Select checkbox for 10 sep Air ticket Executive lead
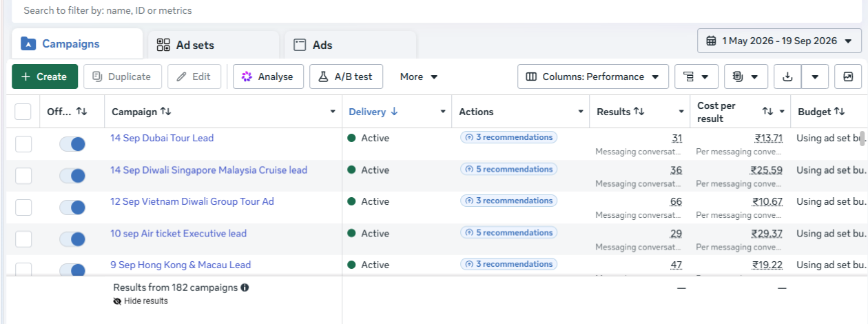The width and height of the screenshot is (868, 324). tap(23, 239)
